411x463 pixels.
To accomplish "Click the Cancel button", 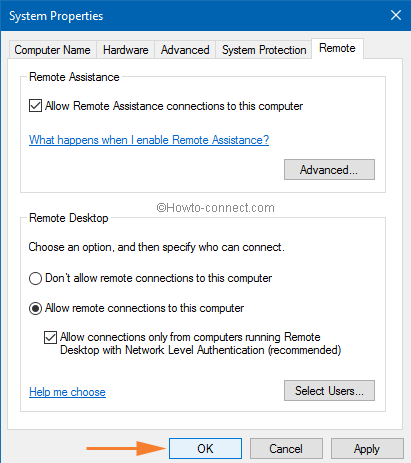I will coord(286,449).
